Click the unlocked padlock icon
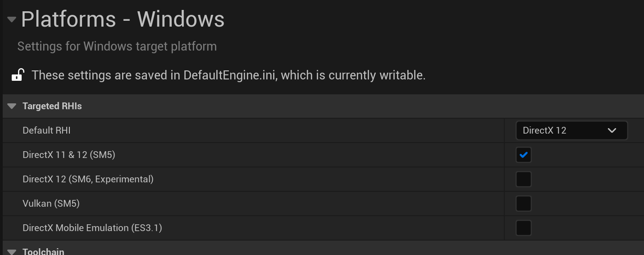Viewport: 644px width, 255px height. click(x=17, y=75)
